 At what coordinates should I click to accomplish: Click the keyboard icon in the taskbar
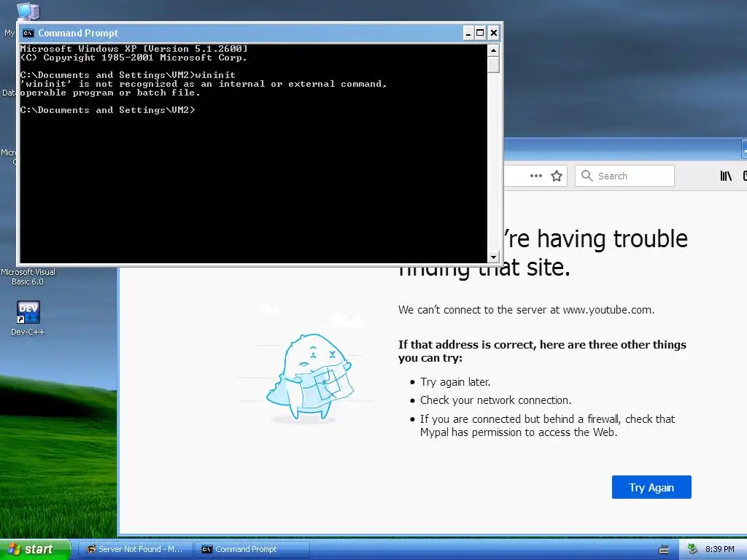coord(664,550)
